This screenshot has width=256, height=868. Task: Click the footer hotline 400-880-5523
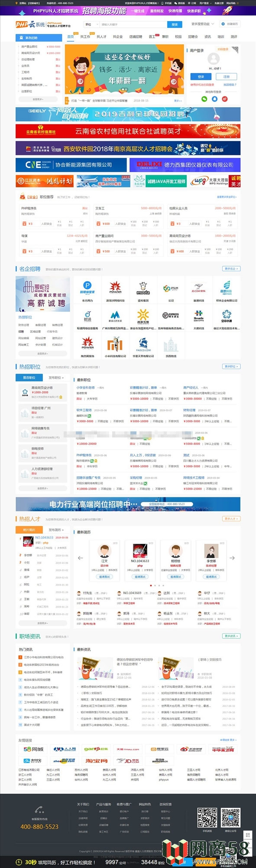(x=39, y=827)
